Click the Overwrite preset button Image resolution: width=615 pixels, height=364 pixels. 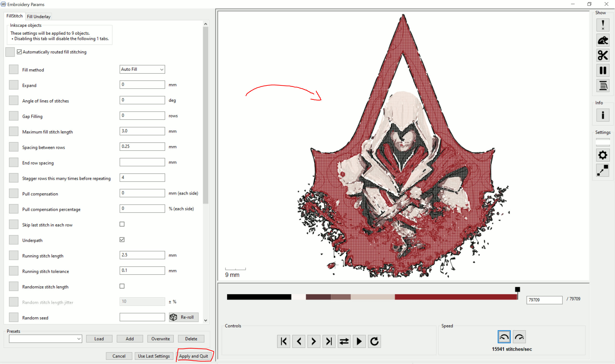(x=160, y=339)
